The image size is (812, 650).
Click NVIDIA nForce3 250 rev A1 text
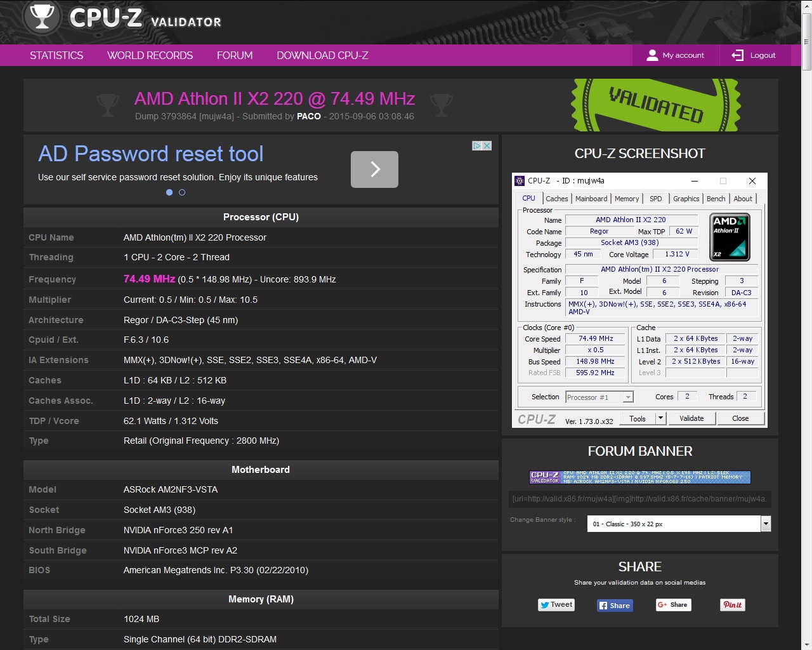click(x=178, y=530)
